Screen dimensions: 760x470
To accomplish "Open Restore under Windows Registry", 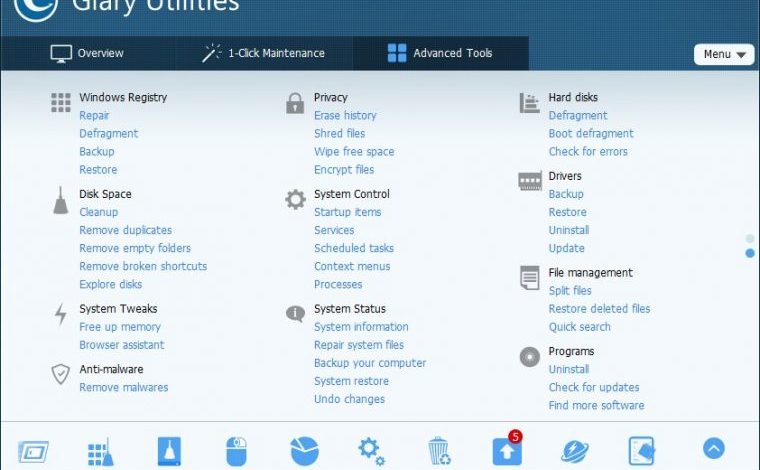I will coord(98,170).
